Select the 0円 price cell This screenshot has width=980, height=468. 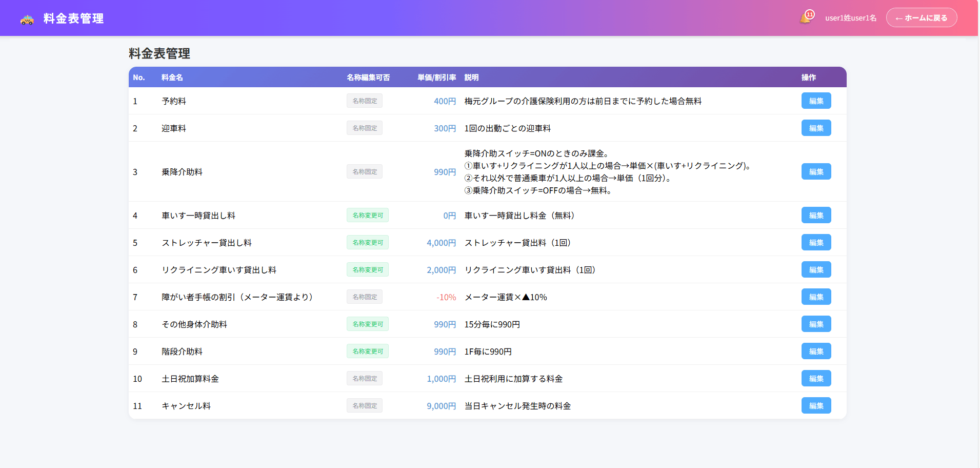click(x=450, y=216)
